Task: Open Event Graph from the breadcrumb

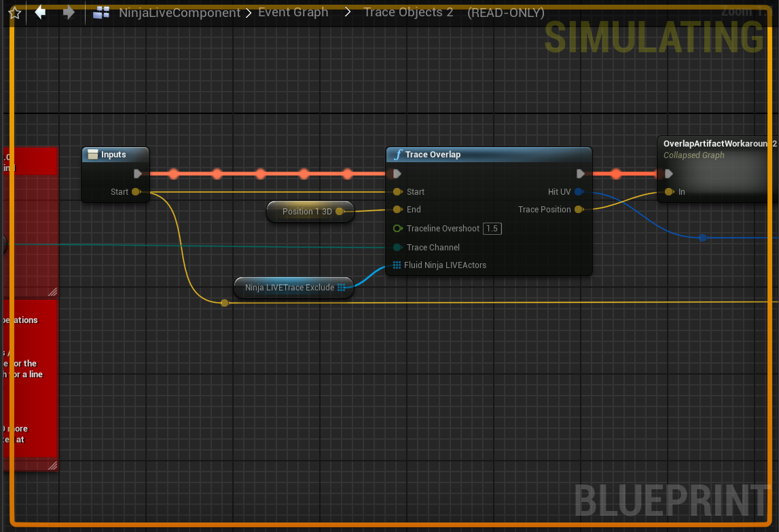Action: pos(293,12)
